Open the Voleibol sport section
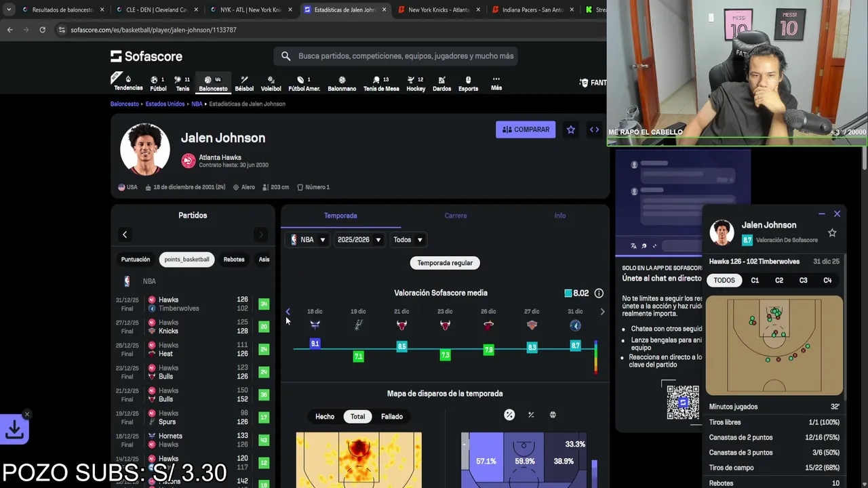 271,84
